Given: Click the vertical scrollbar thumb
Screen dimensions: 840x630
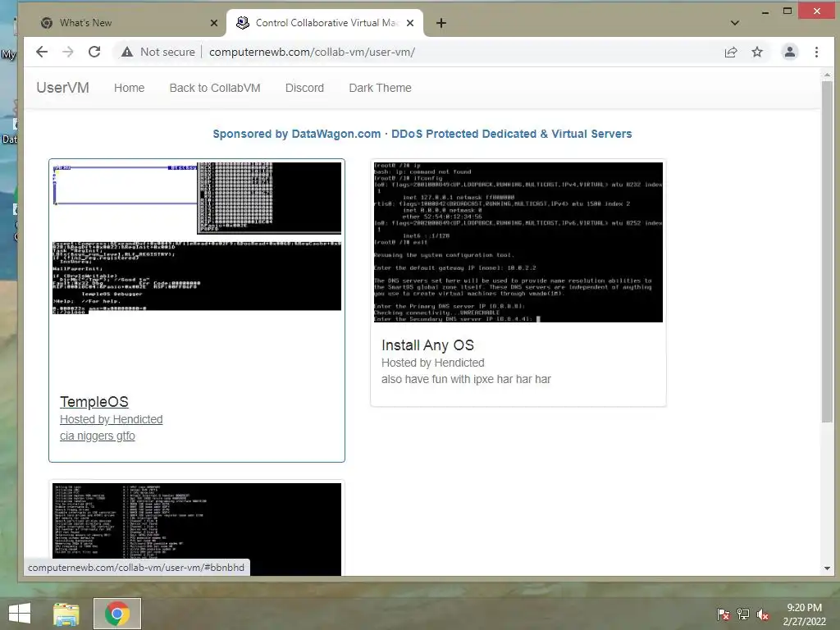Looking at the screenshot, I should tap(827, 252).
